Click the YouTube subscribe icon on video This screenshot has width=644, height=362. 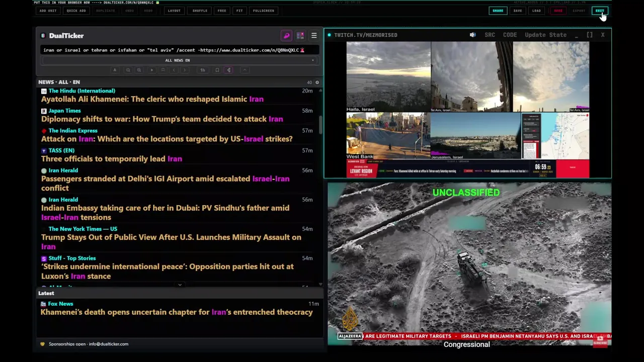click(x=600, y=340)
